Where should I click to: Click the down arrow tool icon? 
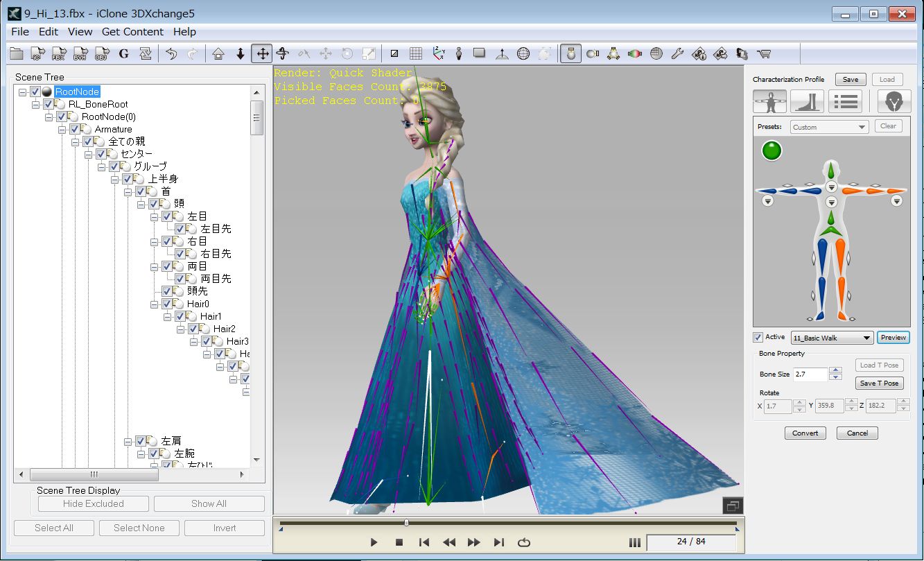(x=241, y=53)
